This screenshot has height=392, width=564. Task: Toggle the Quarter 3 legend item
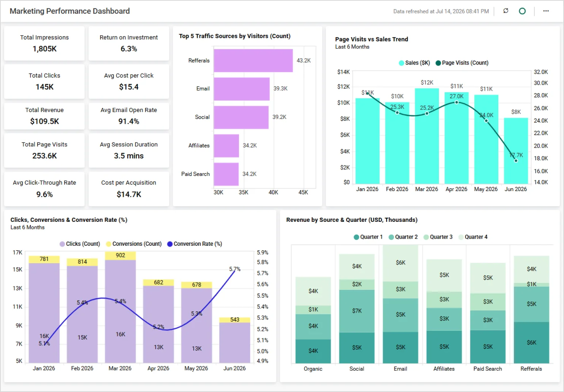[438, 237]
